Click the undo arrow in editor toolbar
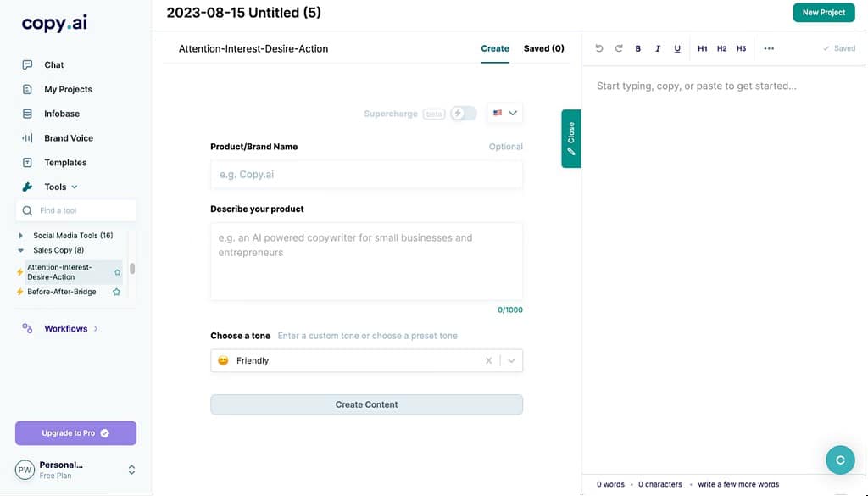The height and width of the screenshot is (496, 868). click(x=599, y=48)
